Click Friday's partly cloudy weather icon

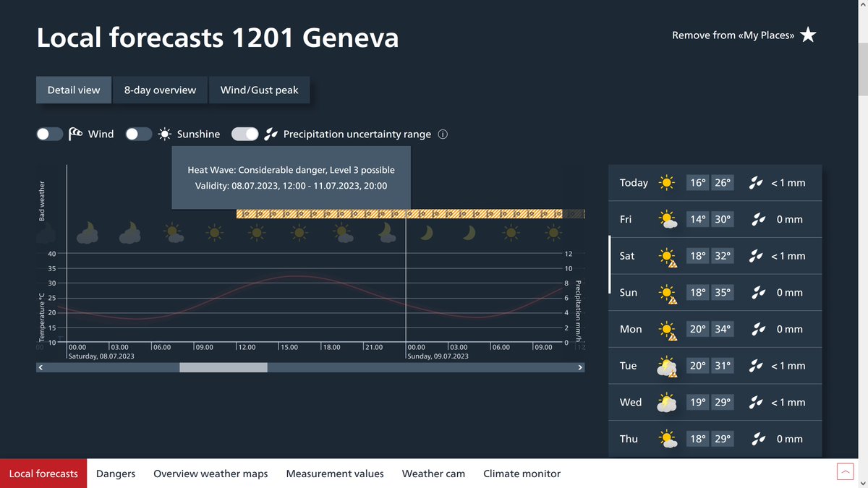(668, 219)
